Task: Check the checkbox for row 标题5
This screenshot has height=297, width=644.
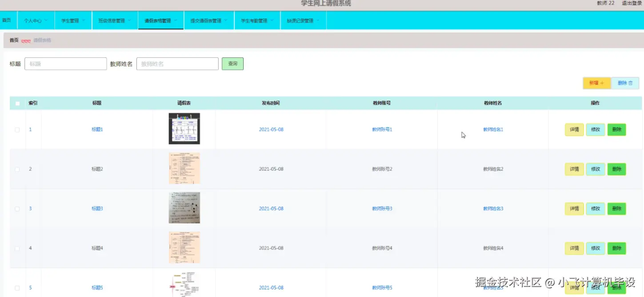Action: point(17,288)
